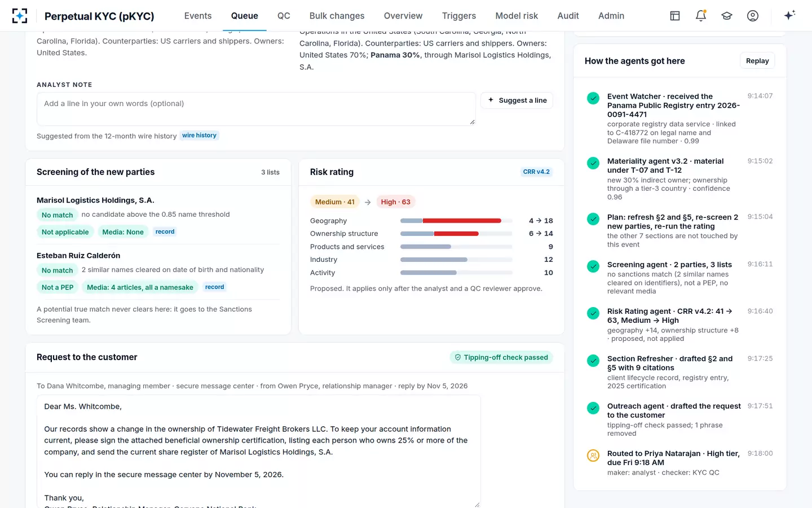Viewport: 812px width, 508px height.
Task: Click the check icon beside Section Refresher step
Action: pyautogui.click(x=593, y=361)
